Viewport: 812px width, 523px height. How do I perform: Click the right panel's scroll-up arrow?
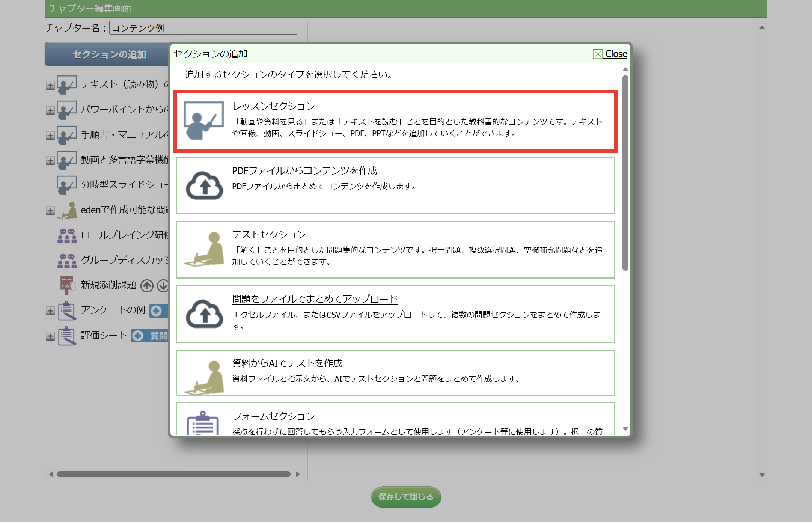762,27
